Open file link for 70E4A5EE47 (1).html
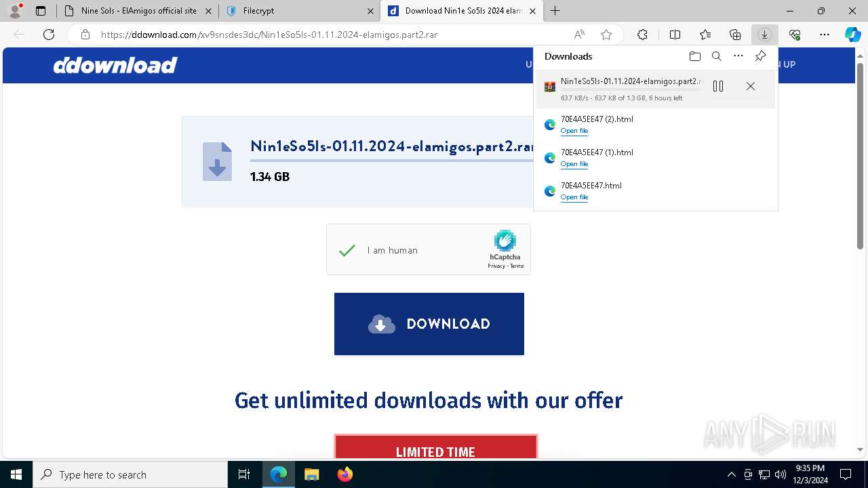Image resolution: width=868 pixels, height=488 pixels. tap(574, 164)
